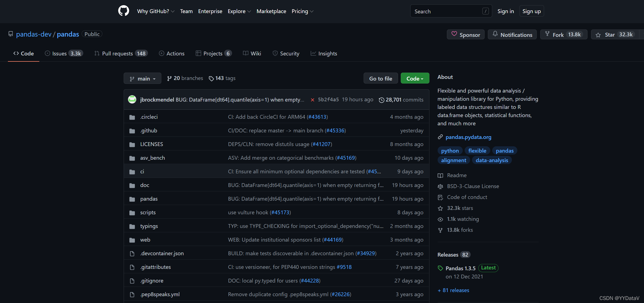Click the Star icon button
644x303 pixels.
click(x=598, y=35)
